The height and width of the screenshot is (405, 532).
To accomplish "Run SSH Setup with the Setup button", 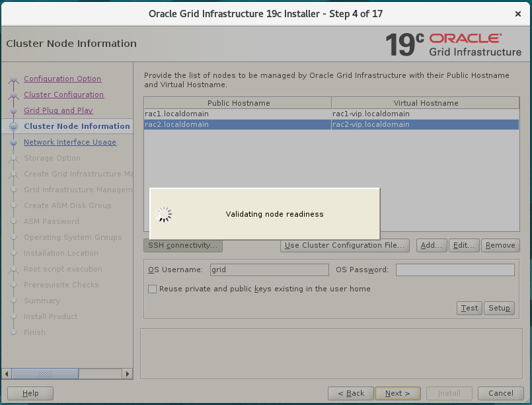I will click(499, 308).
